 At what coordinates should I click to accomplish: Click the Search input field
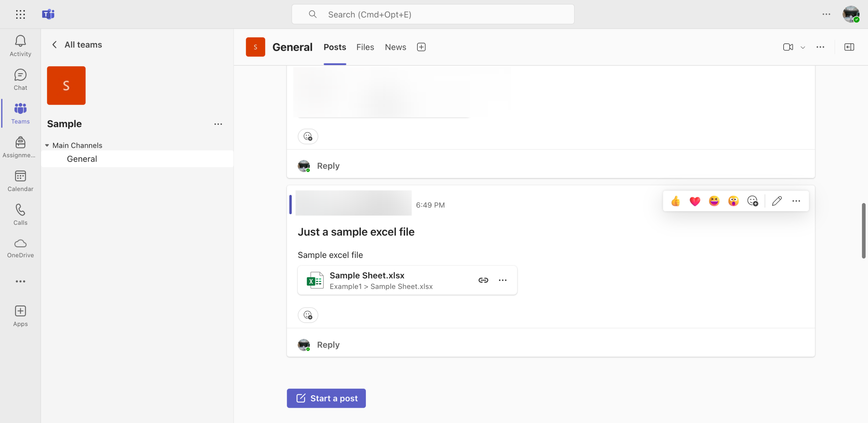(x=433, y=14)
